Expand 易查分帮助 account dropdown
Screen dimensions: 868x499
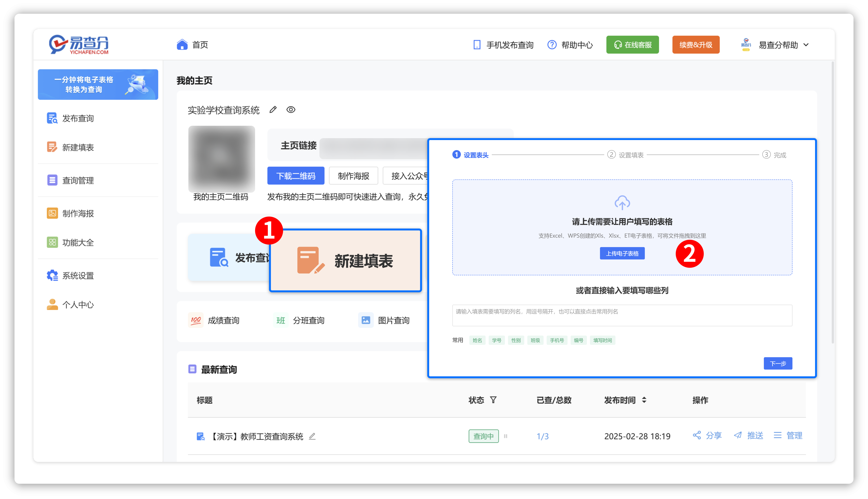coord(806,45)
